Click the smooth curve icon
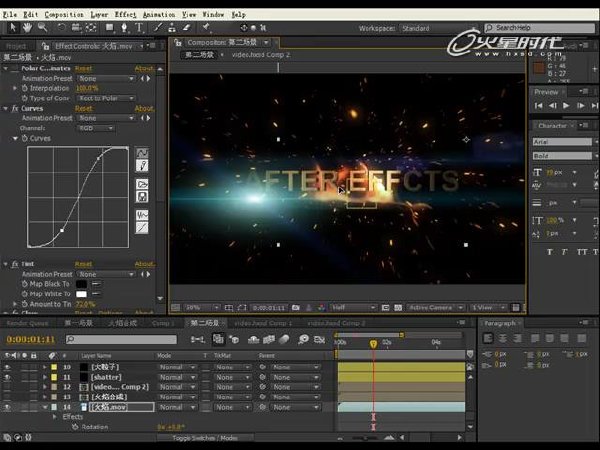This screenshot has height=450, width=600. [x=142, y=215]
